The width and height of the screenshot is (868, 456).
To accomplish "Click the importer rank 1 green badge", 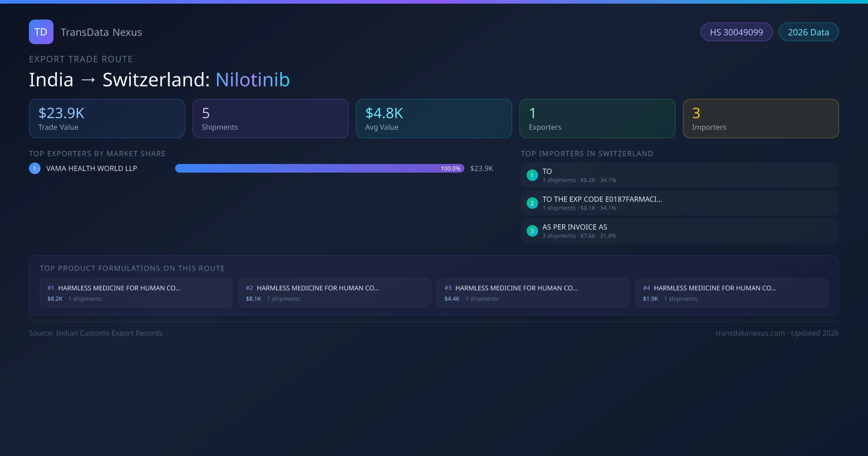I will (x=532, y=175).
